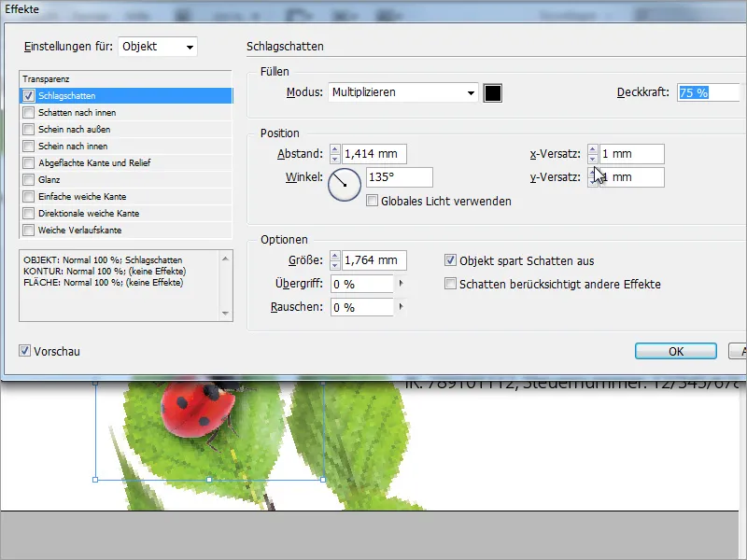Image resolution: width=747 pixels, height=560 pixels.
Task: Select the Schlagschatten row label
Action: click(66, 96)
